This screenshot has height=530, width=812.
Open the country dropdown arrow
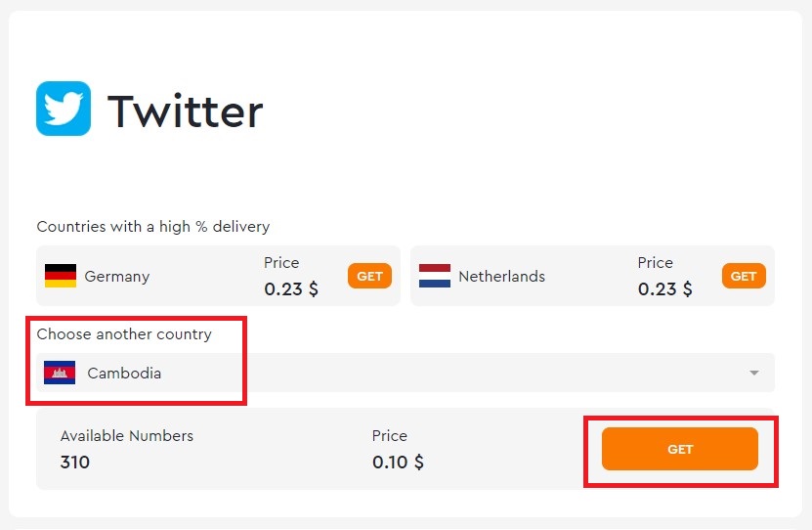coord(754,373)
